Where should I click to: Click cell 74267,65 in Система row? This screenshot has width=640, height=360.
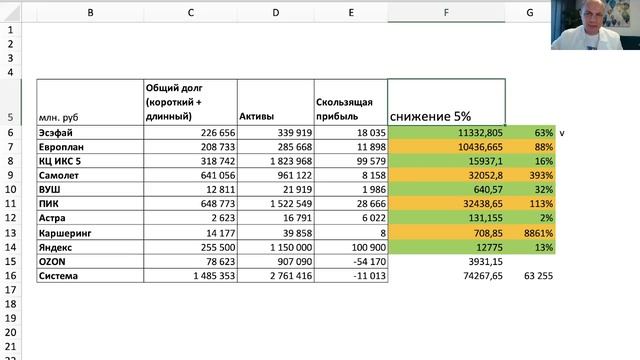(x=447, y=276)
